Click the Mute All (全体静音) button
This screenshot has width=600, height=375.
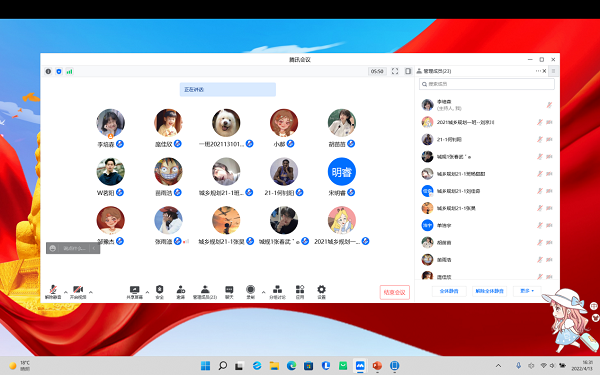coord(449,291)
